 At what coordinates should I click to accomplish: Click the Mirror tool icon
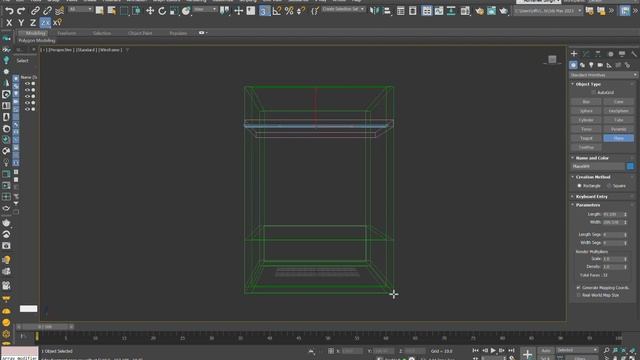(374, 11)
